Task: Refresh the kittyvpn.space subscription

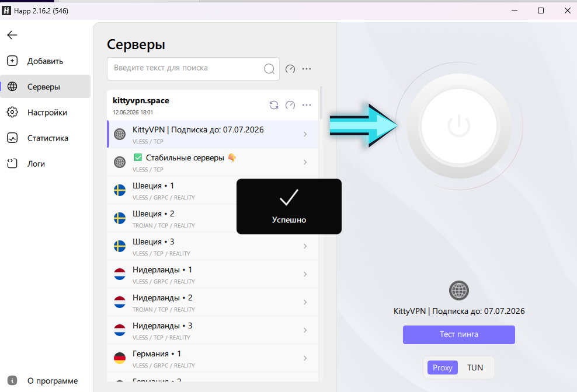Action: click(274, 105)
